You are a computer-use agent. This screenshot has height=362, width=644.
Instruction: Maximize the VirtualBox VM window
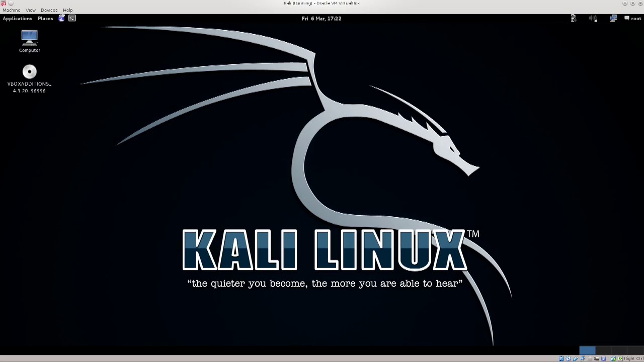(x=633, y=3)
